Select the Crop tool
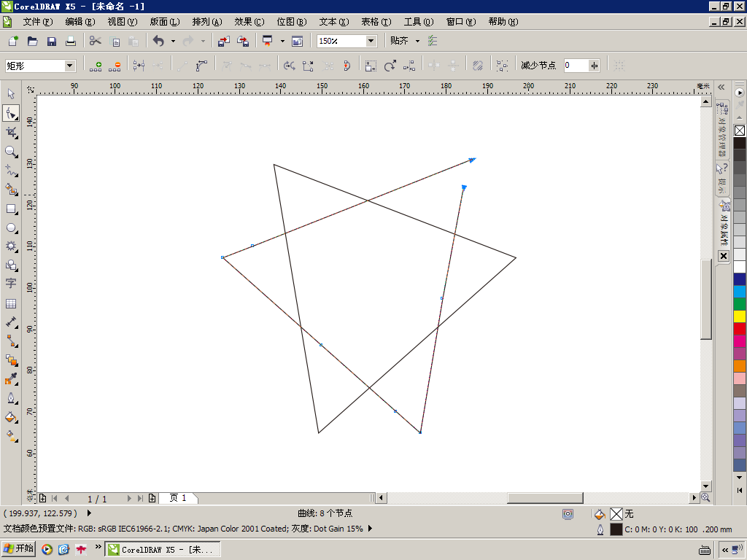747x560 pixels. 11,133
